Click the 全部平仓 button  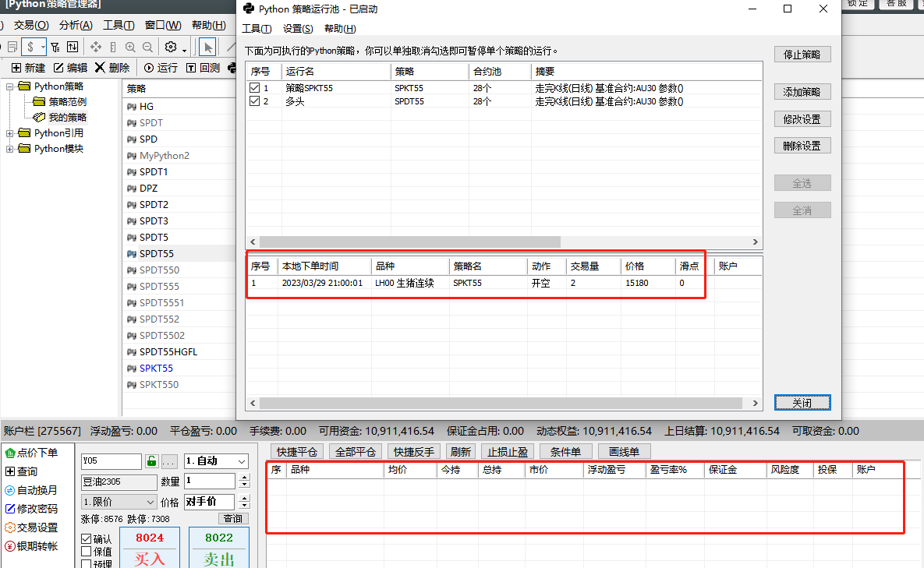(355, 452)
